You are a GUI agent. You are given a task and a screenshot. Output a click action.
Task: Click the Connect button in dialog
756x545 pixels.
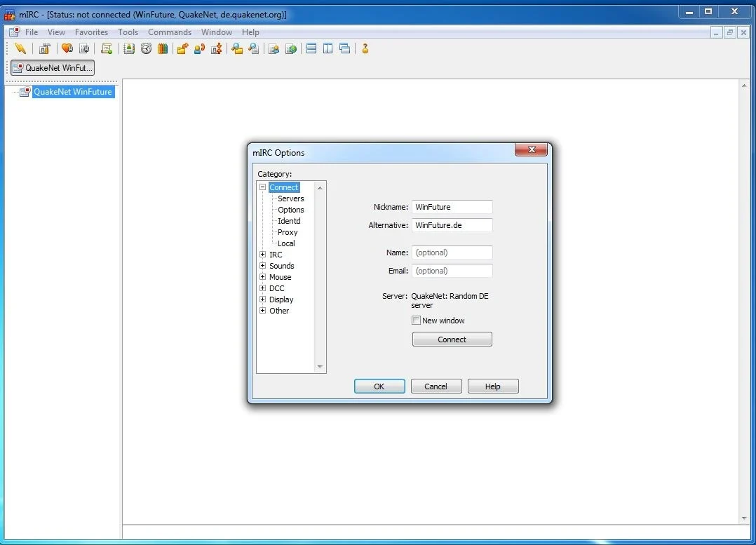pyautogui.click(x=452, y=339)
